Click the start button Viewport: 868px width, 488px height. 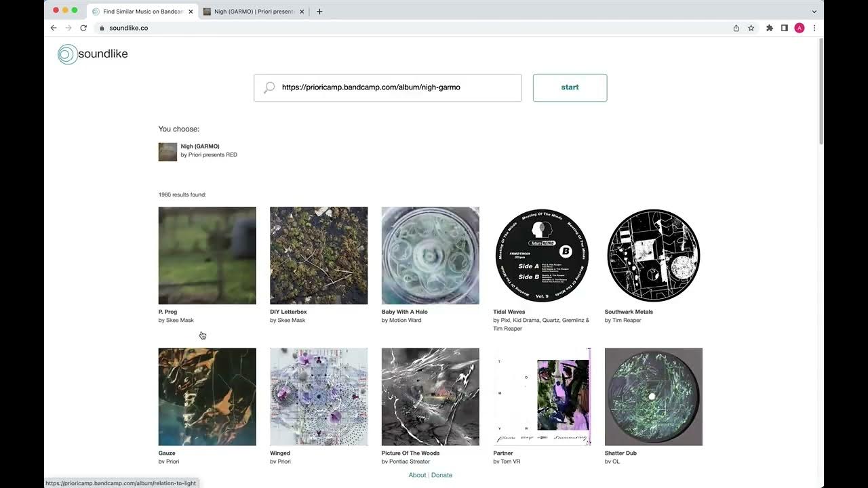click(x=570, y=87)
